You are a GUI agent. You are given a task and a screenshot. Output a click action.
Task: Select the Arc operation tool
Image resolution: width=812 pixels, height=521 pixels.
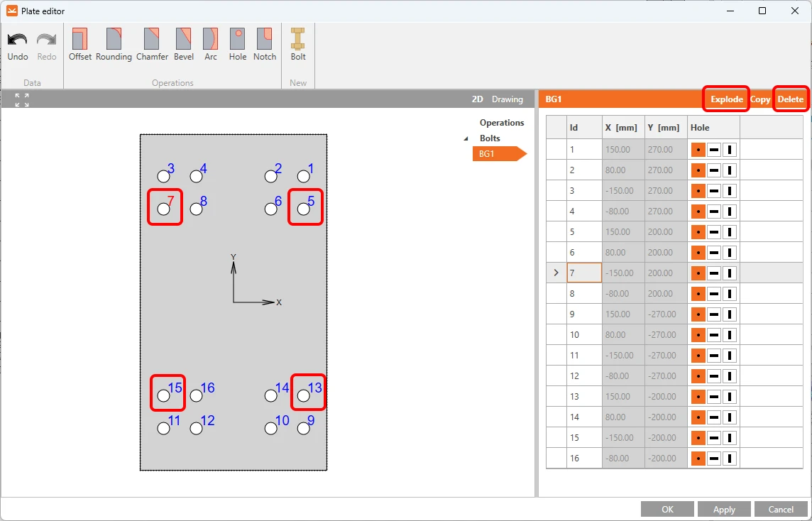coord(211,45)
